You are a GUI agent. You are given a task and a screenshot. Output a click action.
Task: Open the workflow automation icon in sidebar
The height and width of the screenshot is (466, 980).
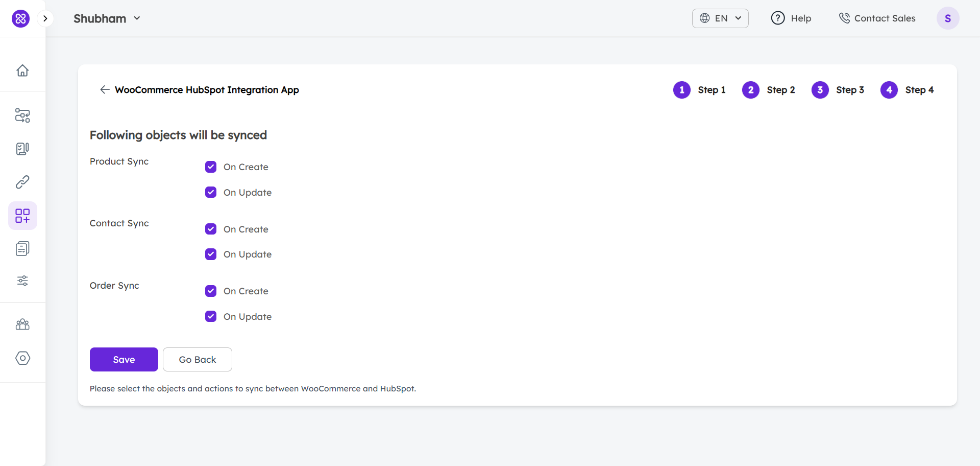click(x=22, y=115)
